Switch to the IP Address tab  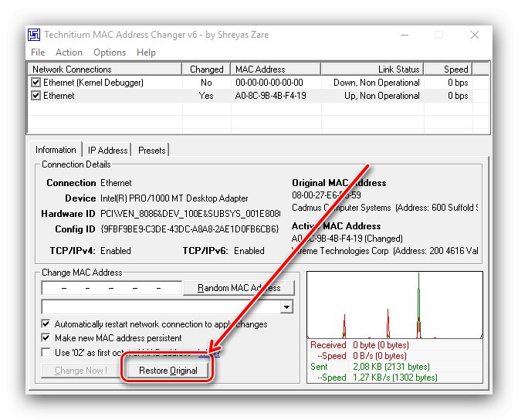[108, 151]
